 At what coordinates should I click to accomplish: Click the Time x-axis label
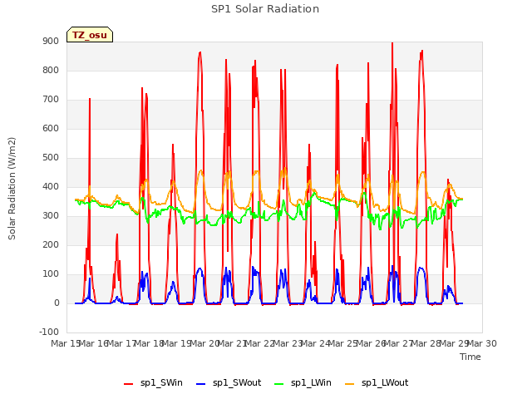click(x=470, y=357)
